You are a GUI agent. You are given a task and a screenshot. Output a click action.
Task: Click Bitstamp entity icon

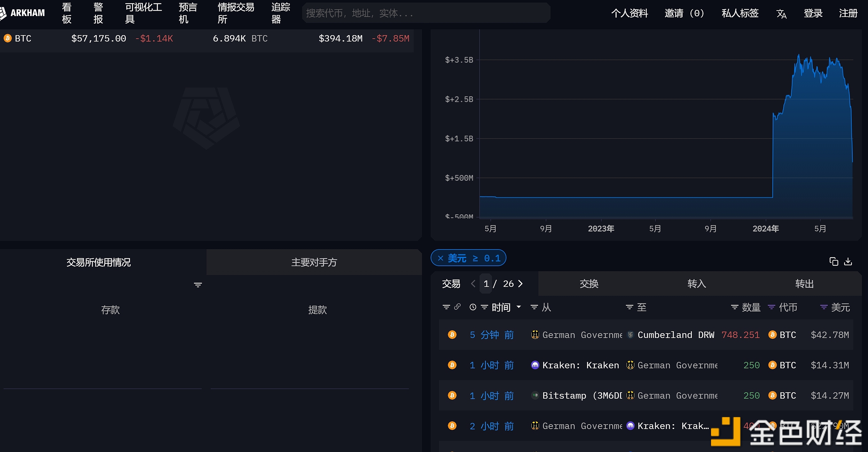(535, 395)
